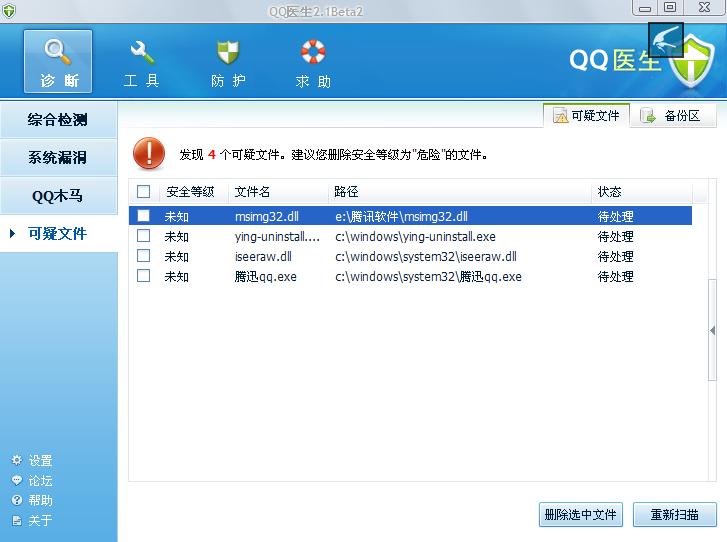Screen dimensions: 727x542
Task: Select path c:\windows\ying-uninstall.exe
Action: click(415, 236)
